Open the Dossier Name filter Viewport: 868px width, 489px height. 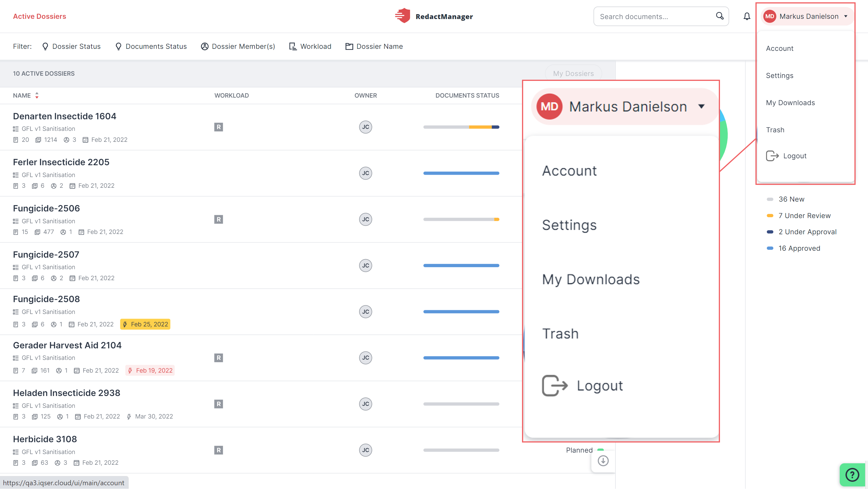tap(374, 47)
